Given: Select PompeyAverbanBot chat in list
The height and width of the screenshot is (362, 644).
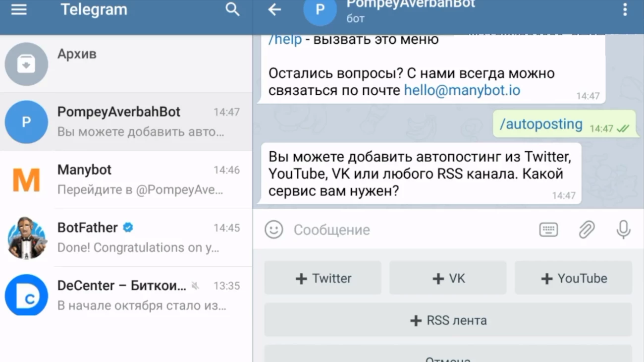Looking at the screenshot, I should [126, 122].
